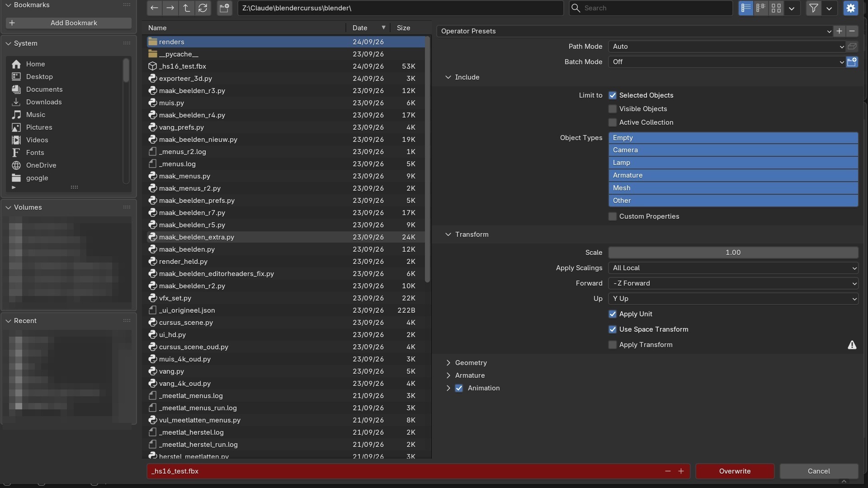Viewport: 868px width, 488px height.
Task: Open the Batch Mode dropdown
Action: click(x=727, y=62)
